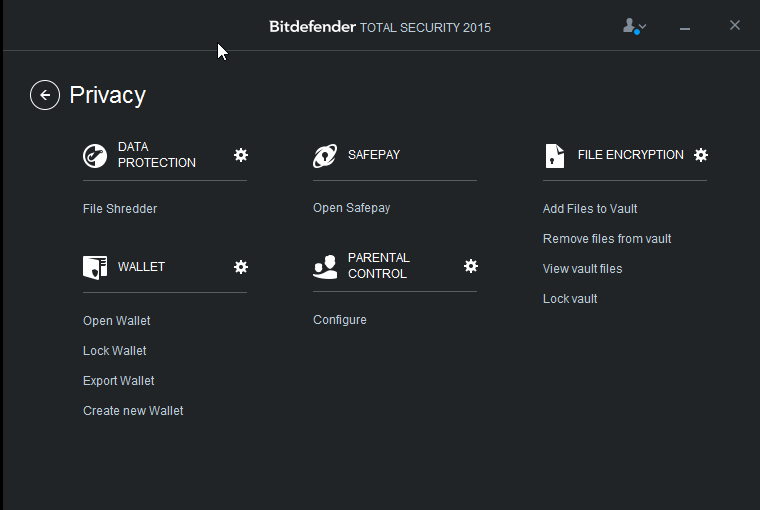The width and height of the screenshot is (760, 510).
Task: Click the Safepay icon
Action: click(325, 155)
